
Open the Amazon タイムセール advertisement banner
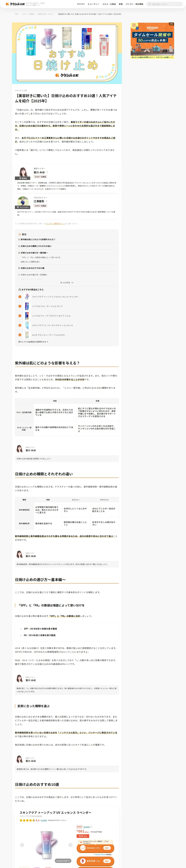point(153,41)
